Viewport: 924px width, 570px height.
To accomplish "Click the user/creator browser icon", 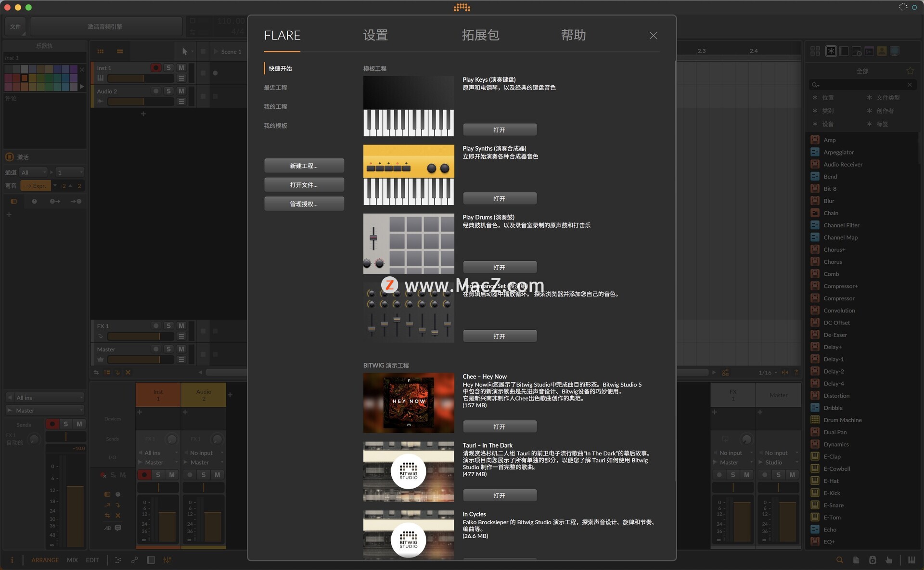I will (882, 51).
